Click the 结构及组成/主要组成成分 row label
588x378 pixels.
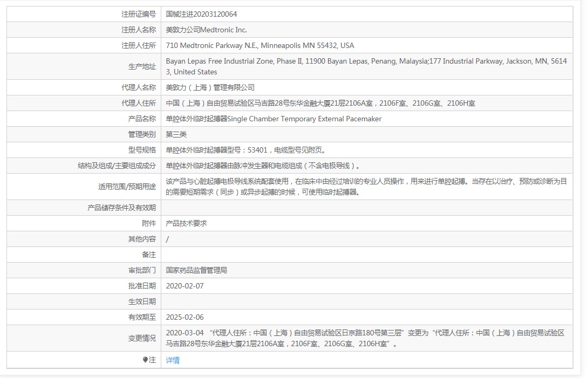click(x=117, y=166)
